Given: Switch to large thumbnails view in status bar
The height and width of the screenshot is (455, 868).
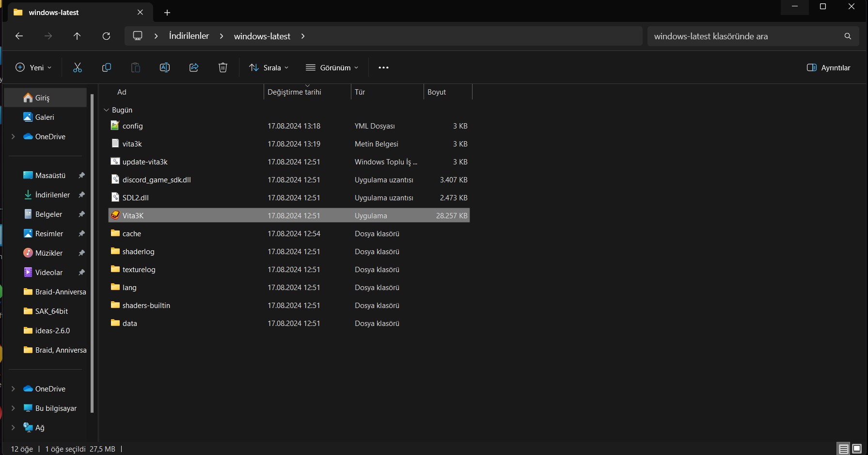Looking at the screenshot, I should [857, 449].
